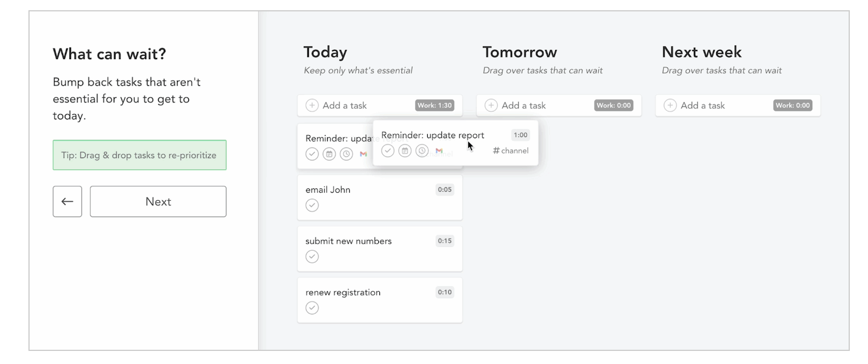Select the 0:05 estimate on 'email John'
The height and width of the screenshot is (364, 868).
pyautogui.click(x=445, y=189)
